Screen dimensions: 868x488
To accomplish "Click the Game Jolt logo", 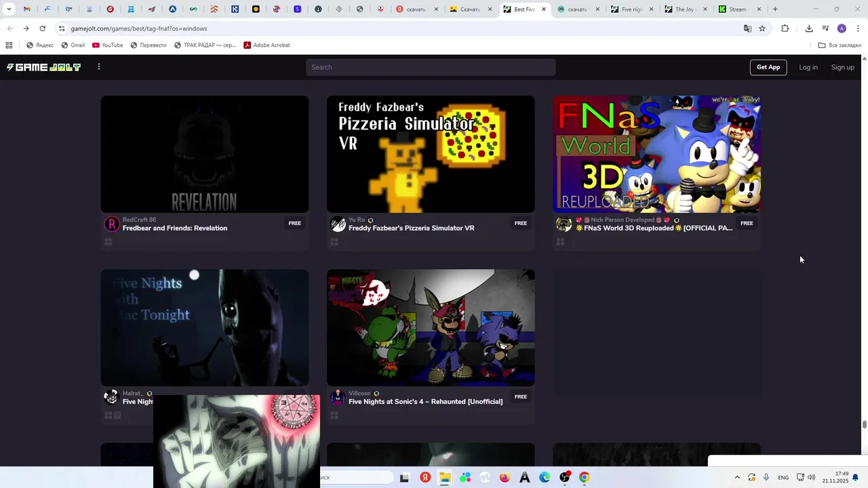I will tap(43, 67).
